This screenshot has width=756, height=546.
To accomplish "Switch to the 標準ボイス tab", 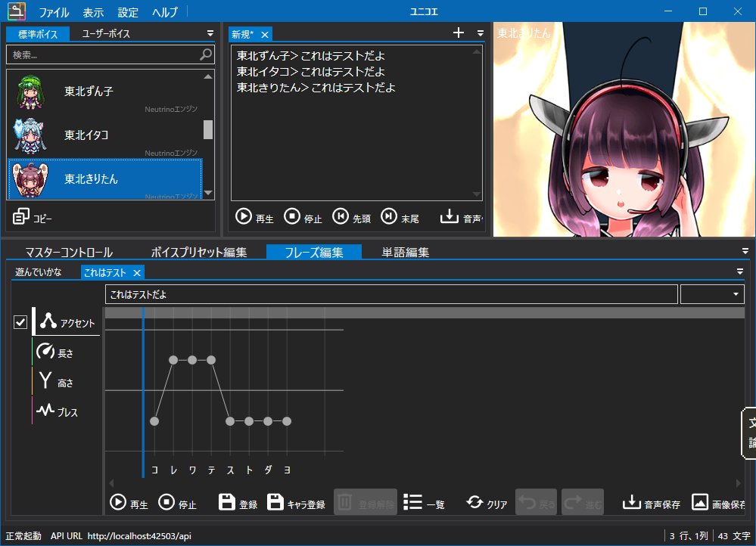I will click(38, 34).
